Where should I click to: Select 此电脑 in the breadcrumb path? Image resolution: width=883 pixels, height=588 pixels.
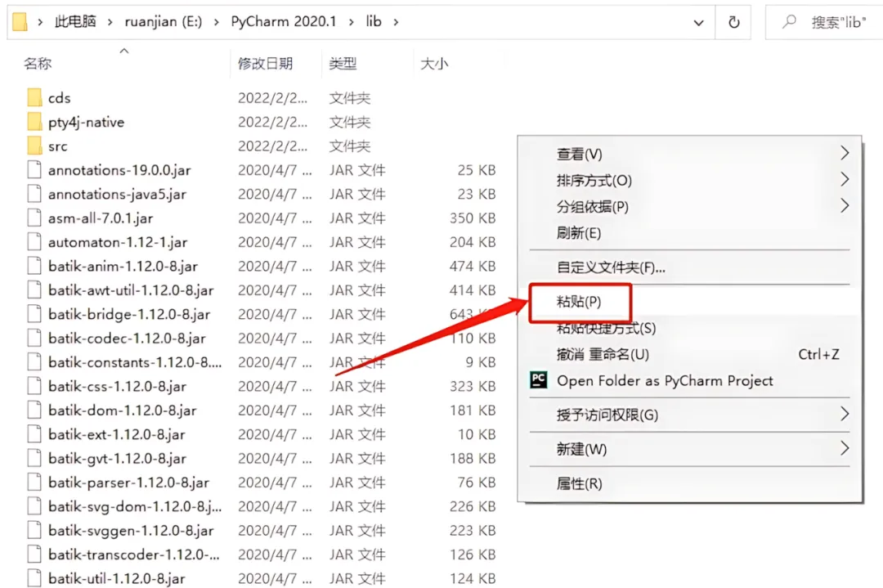coord(75,21)
